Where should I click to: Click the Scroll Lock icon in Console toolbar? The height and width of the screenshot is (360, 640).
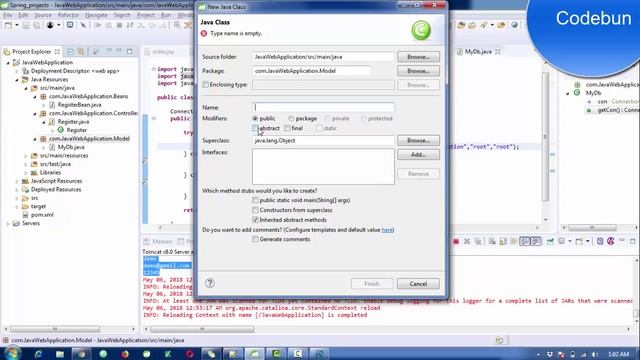pos(503,242)
